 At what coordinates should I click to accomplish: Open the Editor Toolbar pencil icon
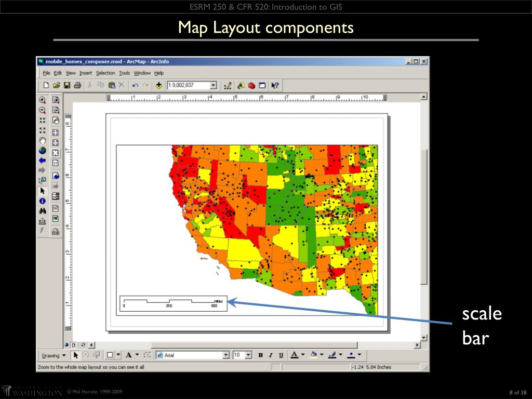pyautogui.click(x=228, y=86)
